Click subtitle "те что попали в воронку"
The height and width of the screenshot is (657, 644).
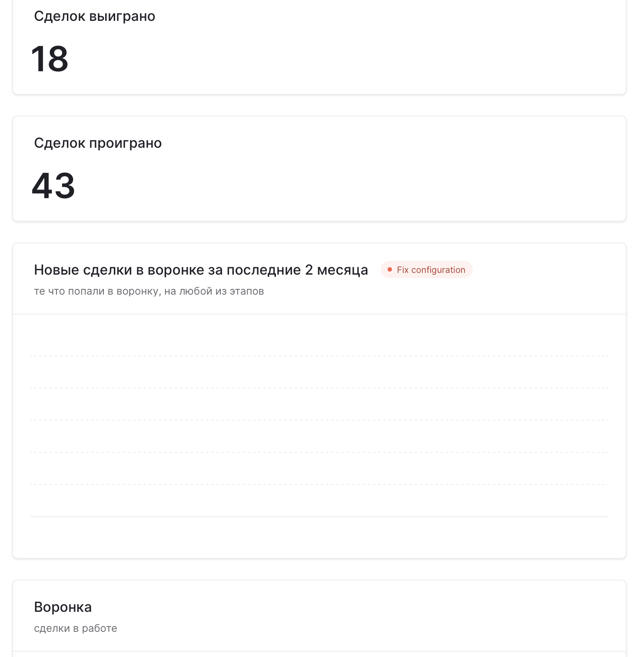(x=149, y=291)
